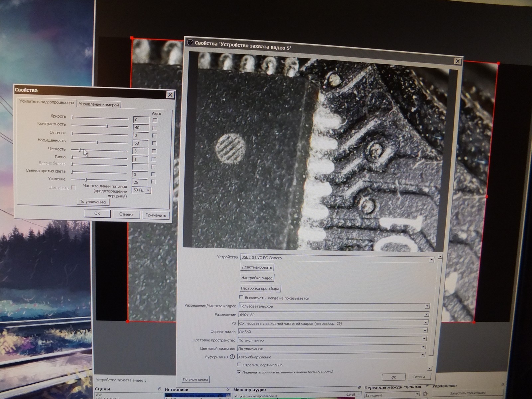532x399 pixels.
Task: Click the OBS logo in properties title bar
Action: [x=190, y=42]
